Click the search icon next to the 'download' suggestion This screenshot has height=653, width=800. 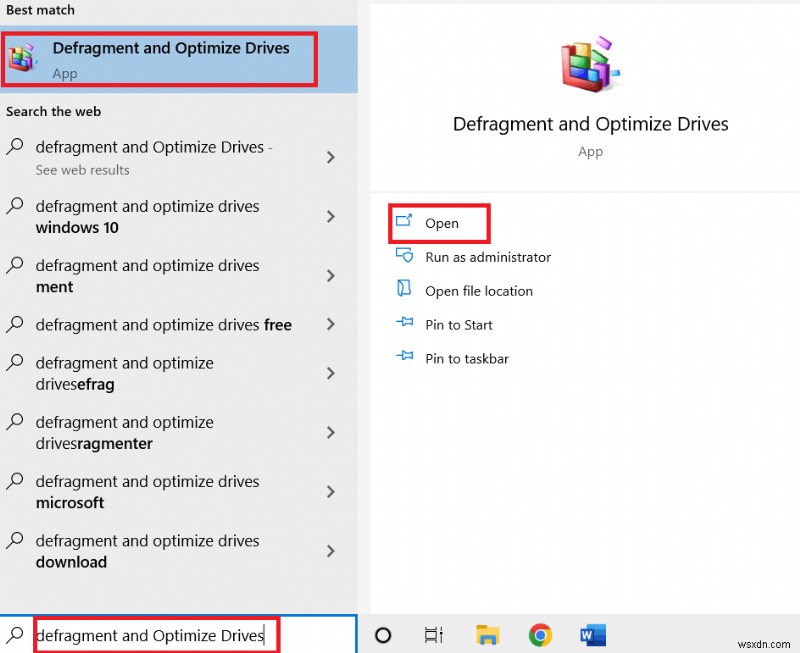click(15, 540)
